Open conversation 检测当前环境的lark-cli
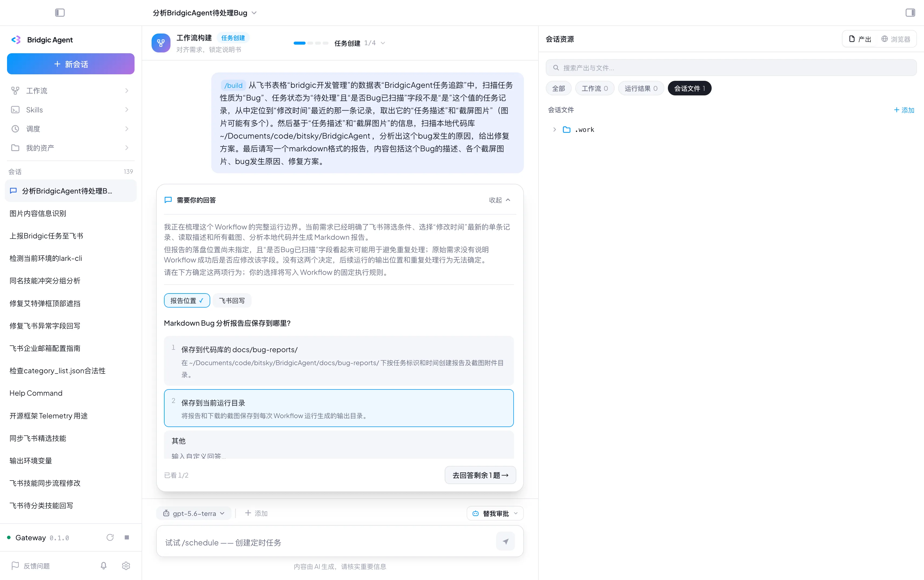 pos(71,258)
